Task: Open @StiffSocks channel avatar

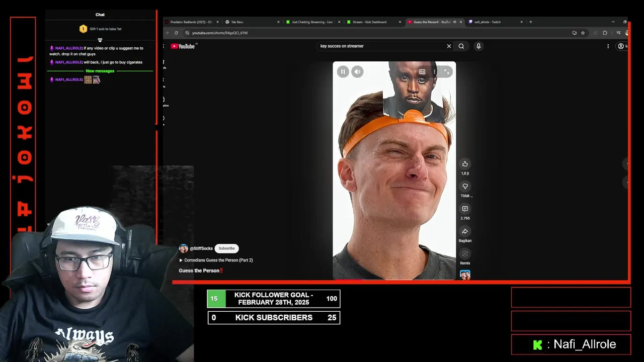Action: point(183,248)
